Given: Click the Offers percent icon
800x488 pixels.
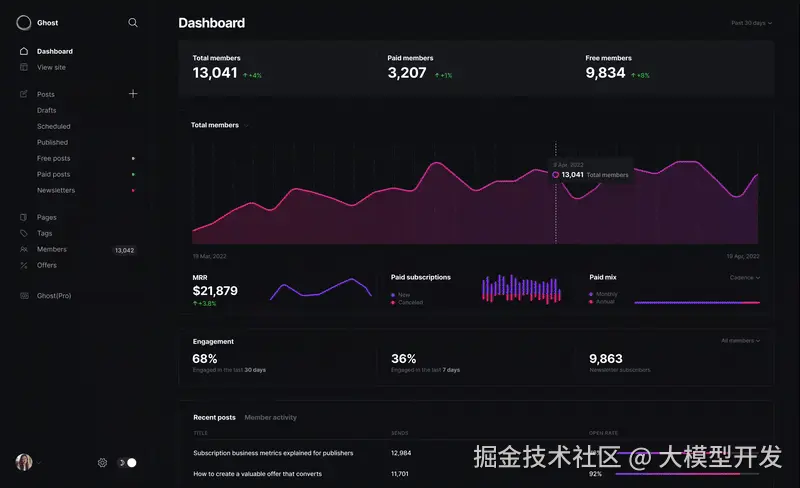Looking at the screenshot, I should click(x=23, y=265).
